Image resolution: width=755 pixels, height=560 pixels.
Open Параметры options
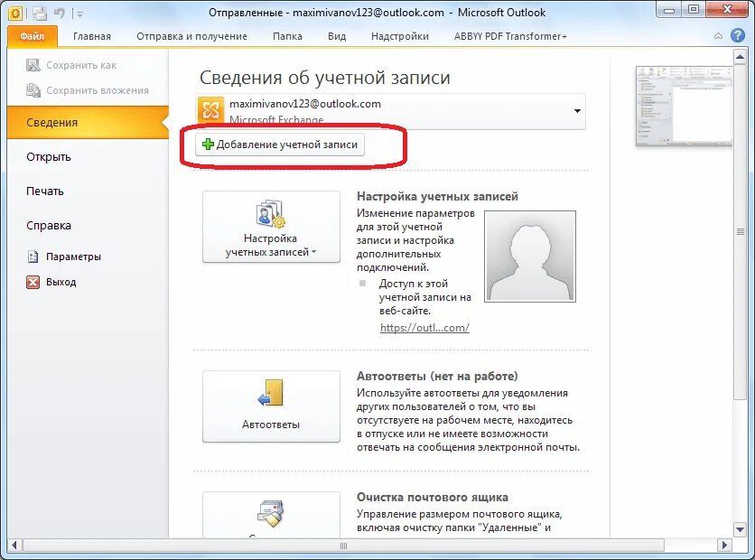click(64, 257)
